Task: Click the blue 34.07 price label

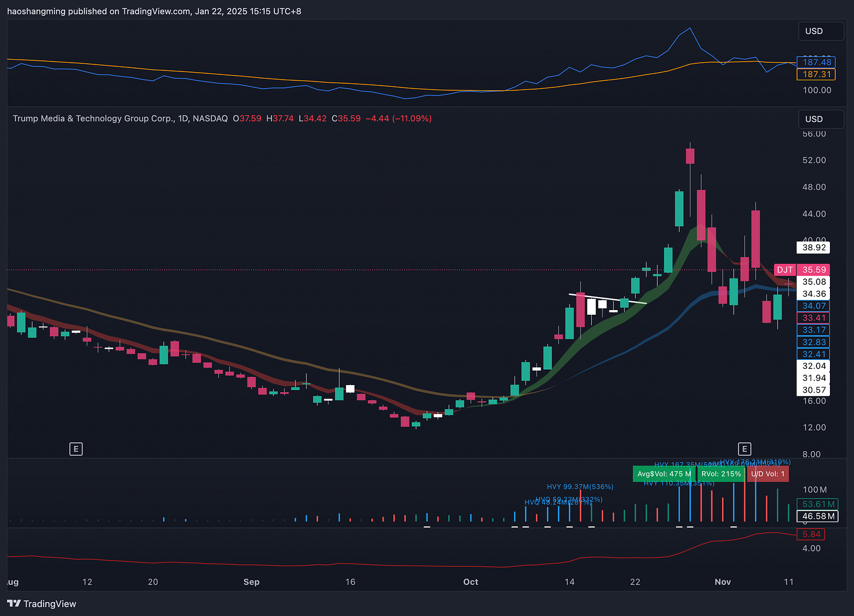Action: point(814,306)
